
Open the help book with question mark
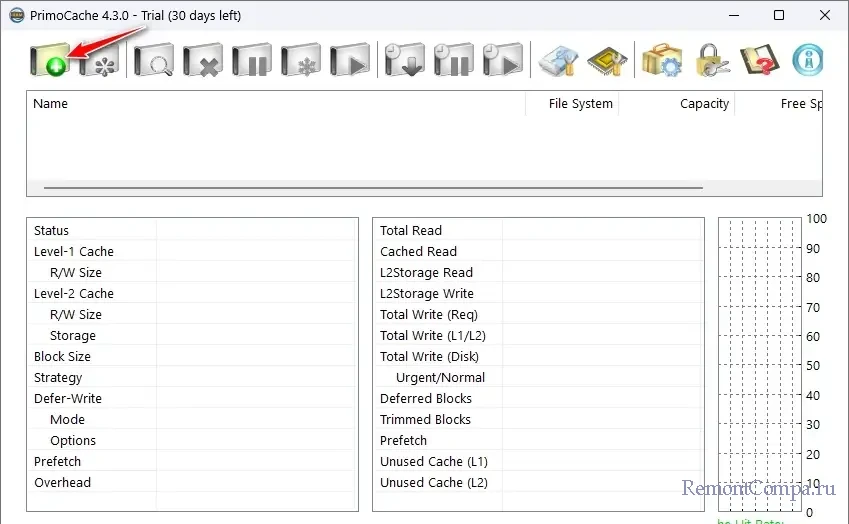(x=759, y=60)
